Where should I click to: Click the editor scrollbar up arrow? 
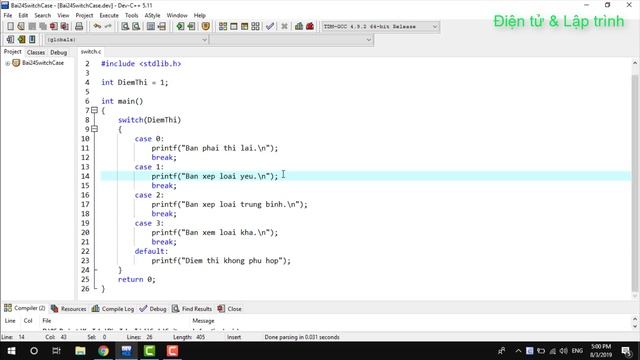pos(635,63)
